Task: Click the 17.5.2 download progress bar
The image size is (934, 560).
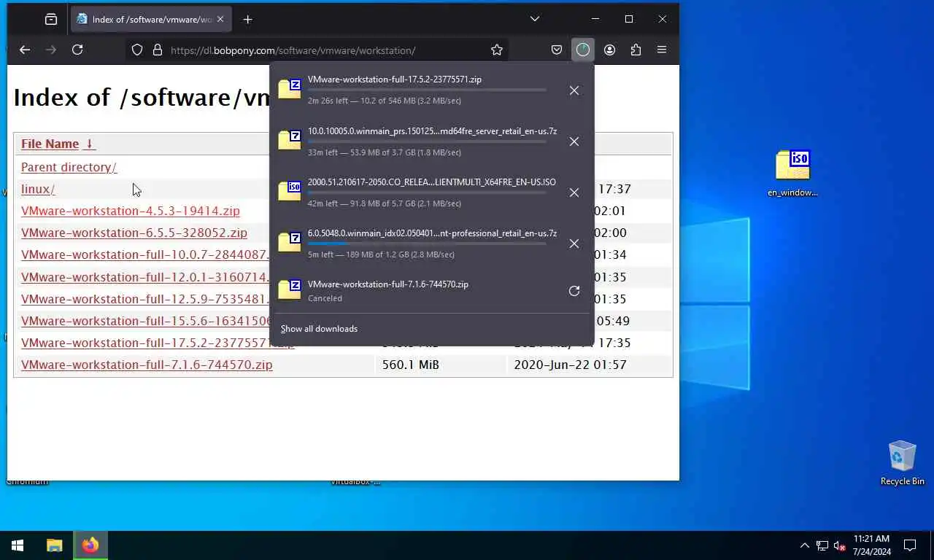Action: 427,90
